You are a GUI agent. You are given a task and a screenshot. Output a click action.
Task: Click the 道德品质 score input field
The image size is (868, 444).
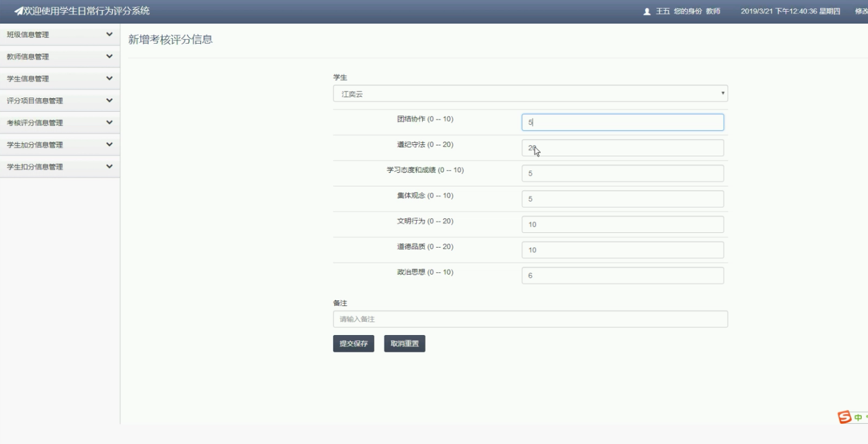coord(623,250)
